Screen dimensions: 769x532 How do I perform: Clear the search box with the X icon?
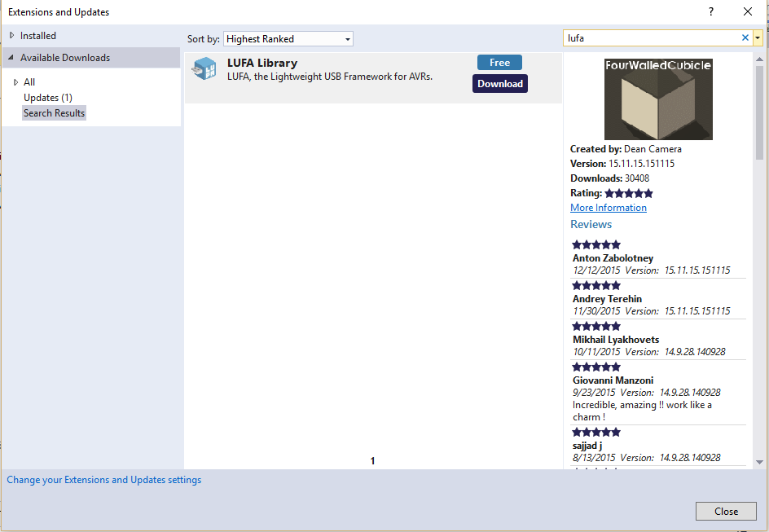745,37
